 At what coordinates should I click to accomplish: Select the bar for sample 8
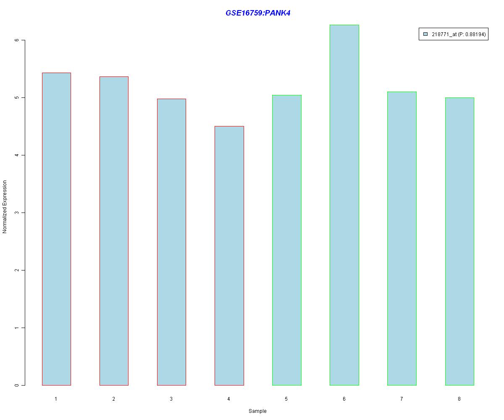click(x=459, y=241)
